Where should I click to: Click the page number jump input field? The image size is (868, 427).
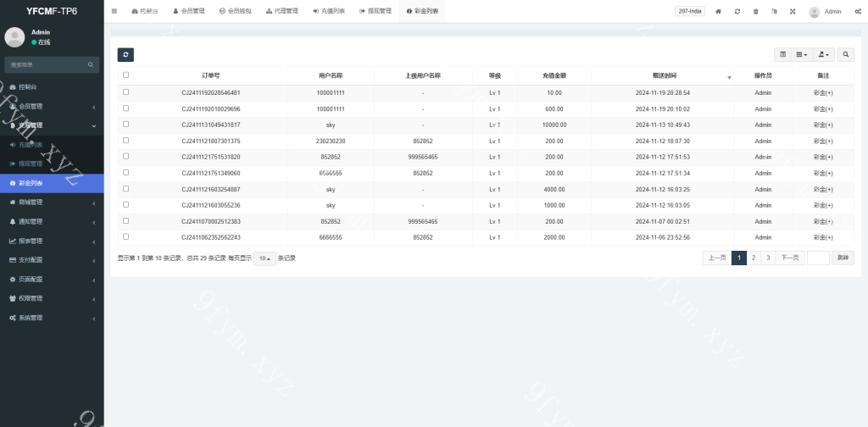point(818,258)
